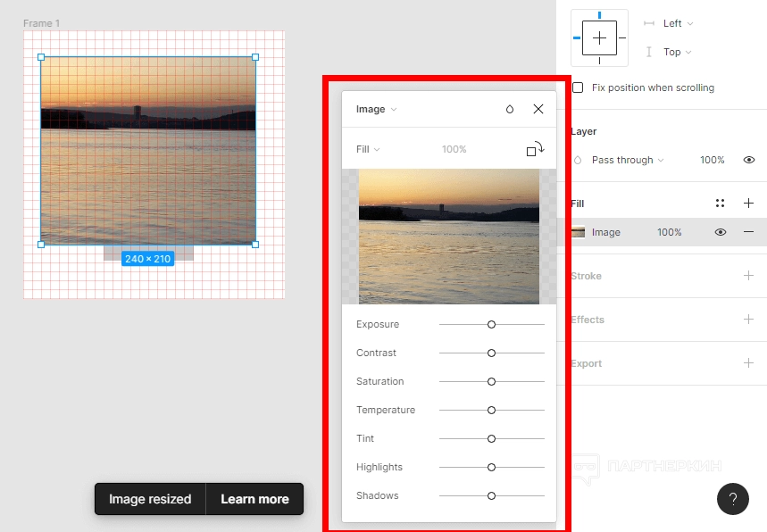767x532 pixels.
Task: Toggle the Image fill visibility eye
Action: coord(720,232)
